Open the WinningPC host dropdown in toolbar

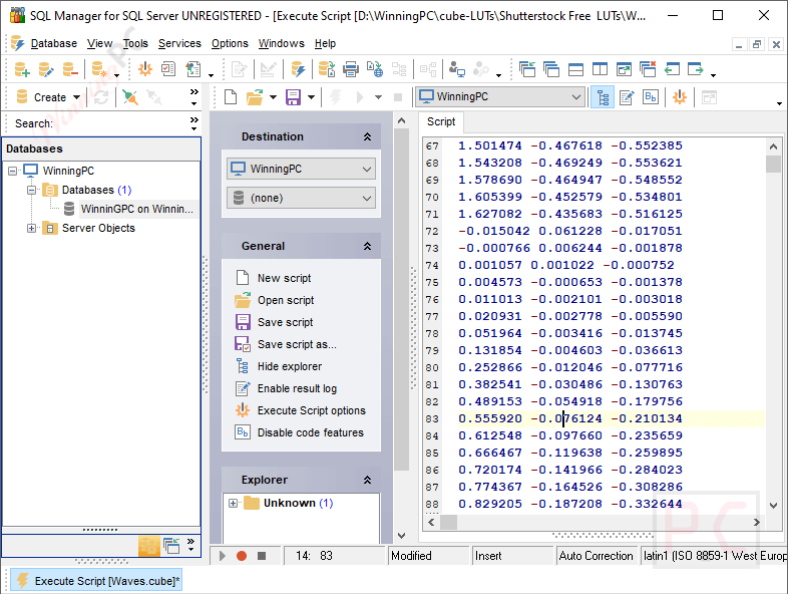pos(576,96)
